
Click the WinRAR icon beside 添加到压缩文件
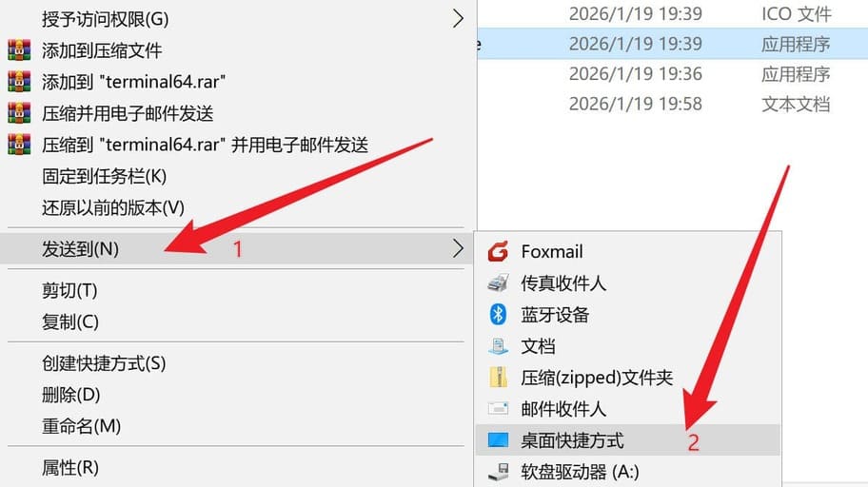[x=19, y=50]
